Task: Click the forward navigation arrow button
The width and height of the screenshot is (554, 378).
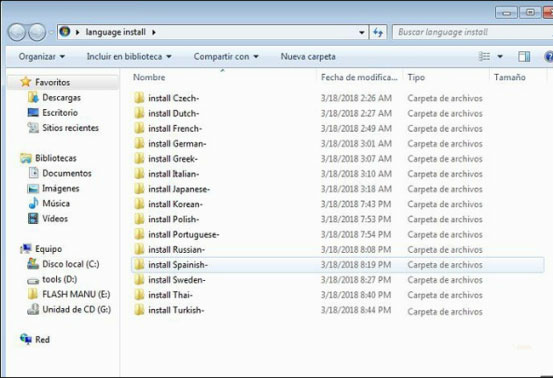Action: pos(37,32)
